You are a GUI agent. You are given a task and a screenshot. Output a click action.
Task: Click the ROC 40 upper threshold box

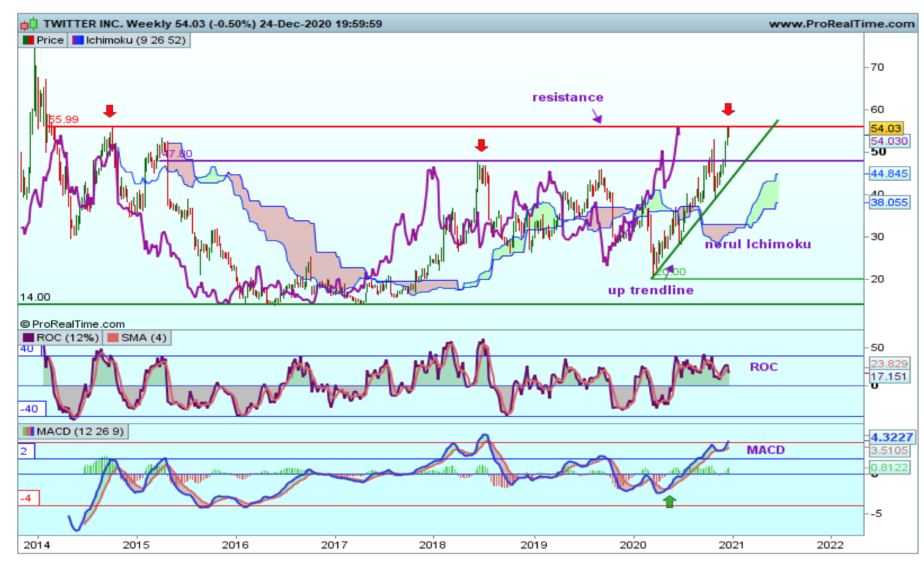[30, 349]
